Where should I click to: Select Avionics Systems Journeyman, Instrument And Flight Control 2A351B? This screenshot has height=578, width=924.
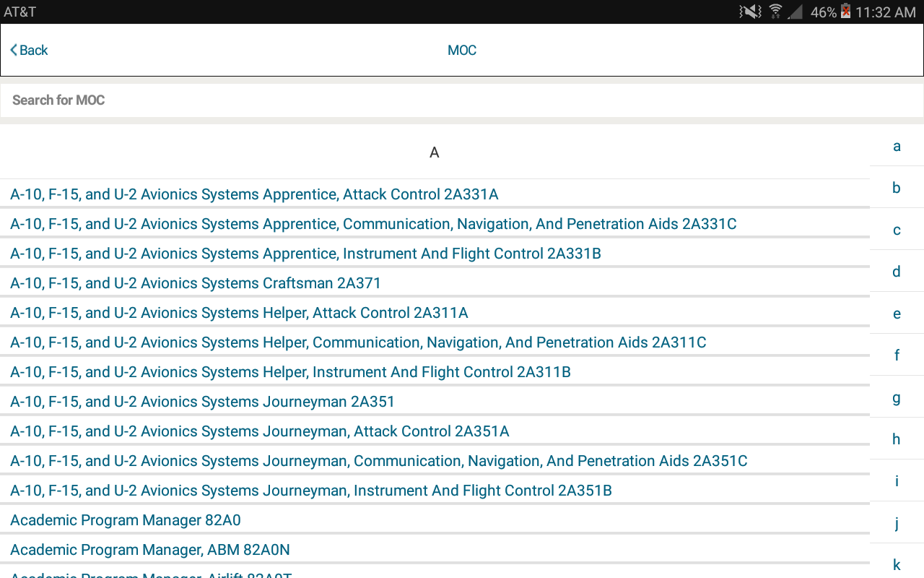[x=311, y=491]
